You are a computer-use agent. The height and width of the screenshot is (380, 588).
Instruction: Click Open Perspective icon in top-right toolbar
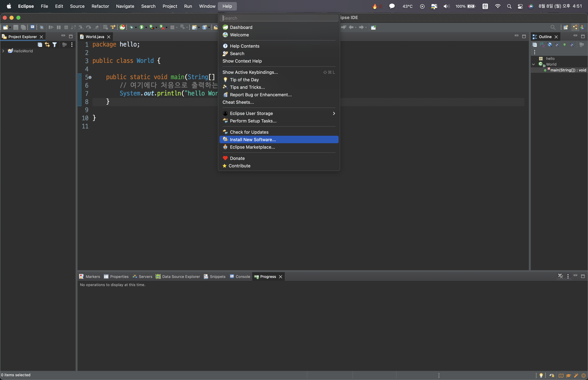coord(566,27)
